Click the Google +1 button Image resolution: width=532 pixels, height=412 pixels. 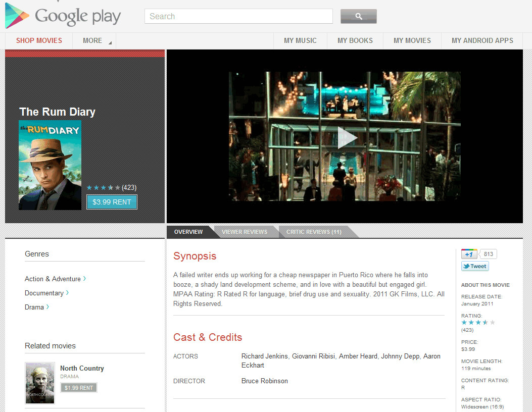469,254
